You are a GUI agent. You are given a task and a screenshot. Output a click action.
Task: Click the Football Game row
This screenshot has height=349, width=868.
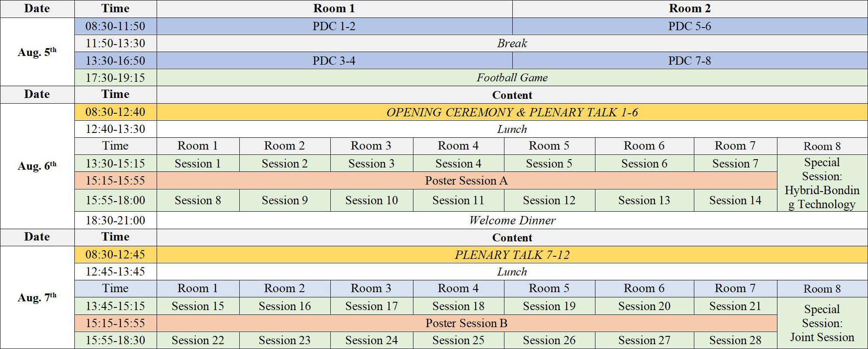pyautogui.click(x=512, y=77)
